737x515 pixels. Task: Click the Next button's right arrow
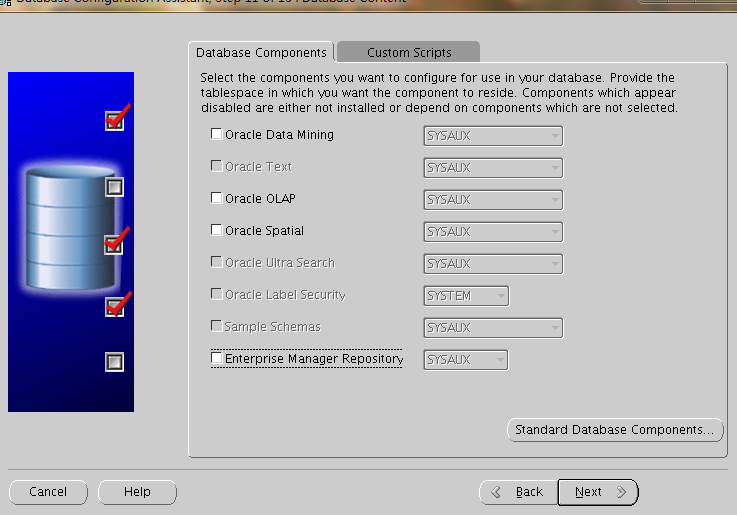click(x=621, y=492)
